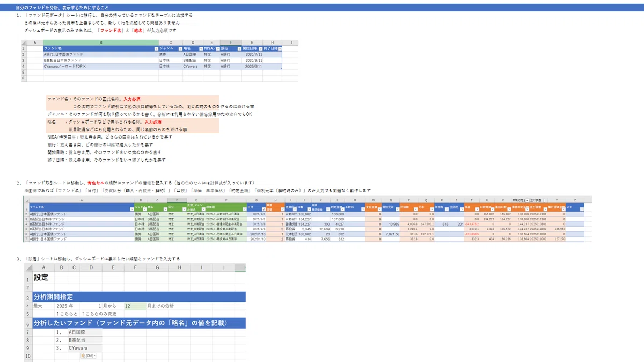Click the green 12 month input cell

pyautogui.click(x=135, y=306)
